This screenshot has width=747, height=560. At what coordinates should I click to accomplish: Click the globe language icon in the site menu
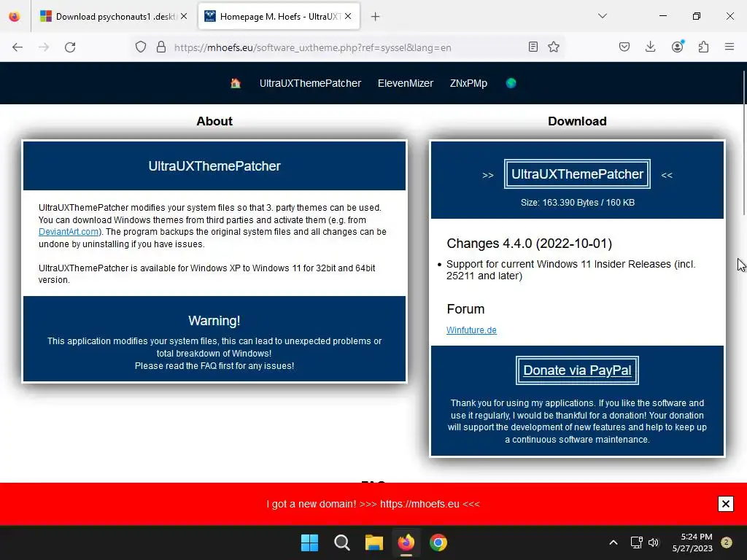pos(511,83)
